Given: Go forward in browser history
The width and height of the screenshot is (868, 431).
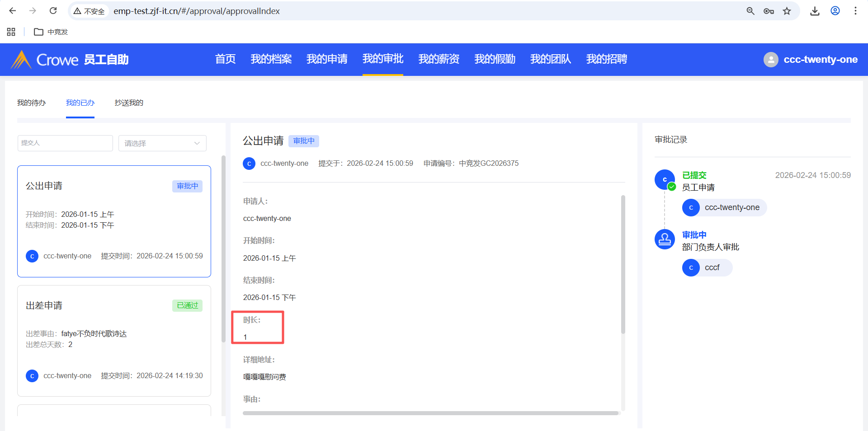Looking at the screenshot, I should 33,11.
